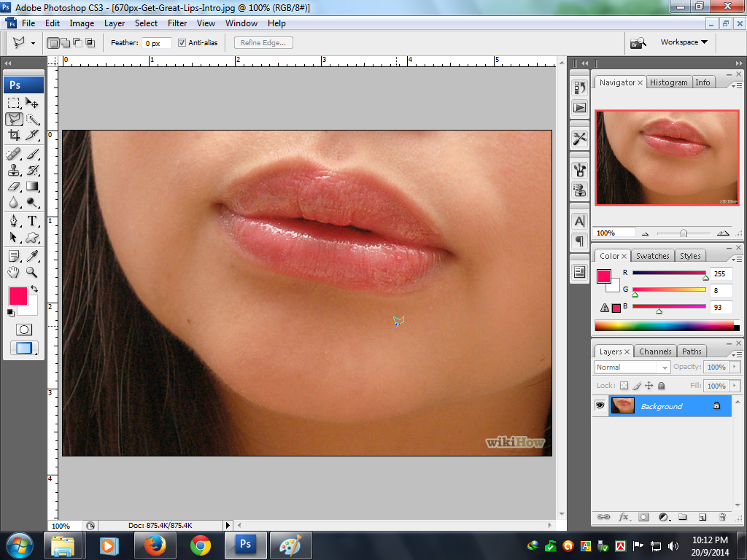
Task: Select the Magic Wand tool
Action: (x=33, y=119)
